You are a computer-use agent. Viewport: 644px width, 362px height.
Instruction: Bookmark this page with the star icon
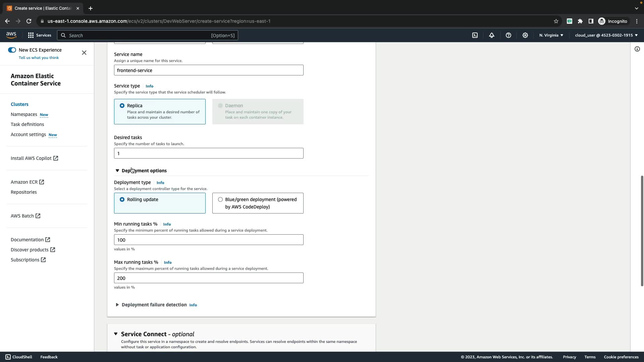pyautogui.click(x=556, y=21)
